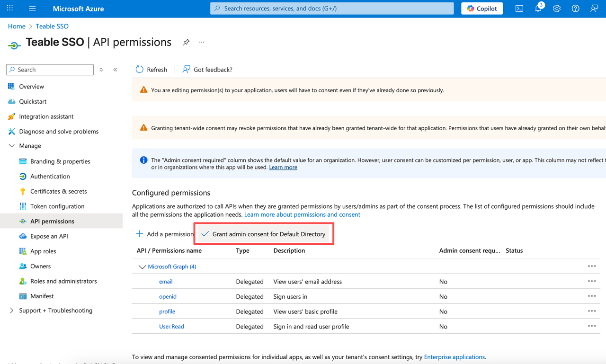Open Expose an API
This screenshot has width=606, height=364.
point(49,236)
